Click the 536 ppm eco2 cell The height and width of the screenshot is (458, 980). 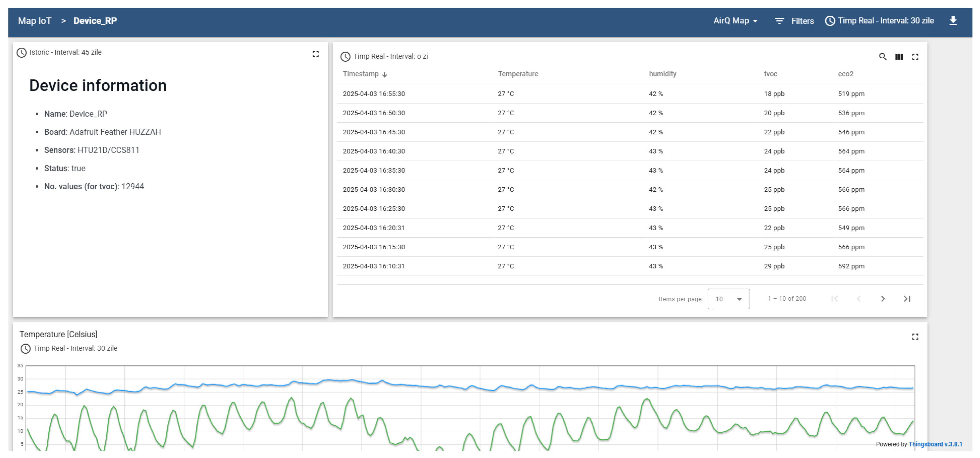[851, 113]
